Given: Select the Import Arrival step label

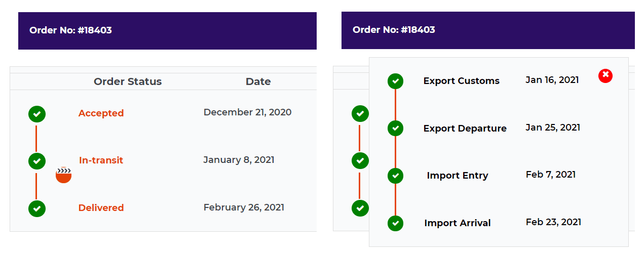Looking at the screenshot, I should (x=458, y=223).
